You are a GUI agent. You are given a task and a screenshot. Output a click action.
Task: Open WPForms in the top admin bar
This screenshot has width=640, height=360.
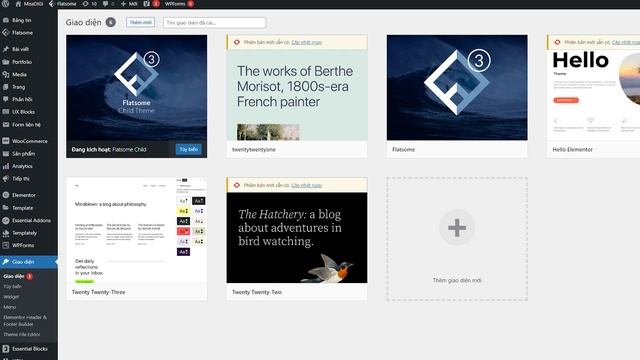tap(179, 4)
